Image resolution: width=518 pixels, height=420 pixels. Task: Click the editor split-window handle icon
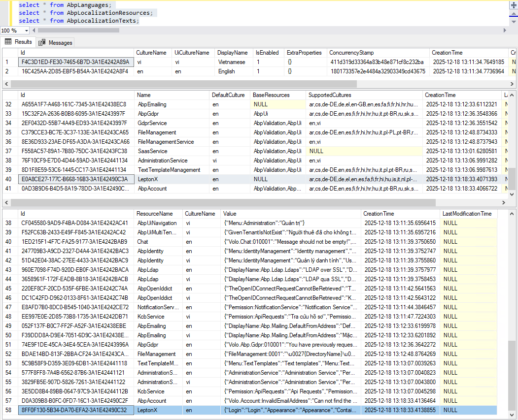[513, 4]
